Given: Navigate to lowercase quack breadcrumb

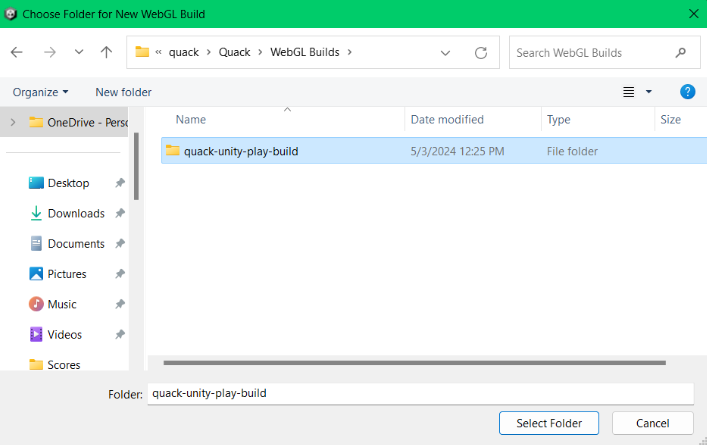Looking at the screenshot, I should [184, 52].
